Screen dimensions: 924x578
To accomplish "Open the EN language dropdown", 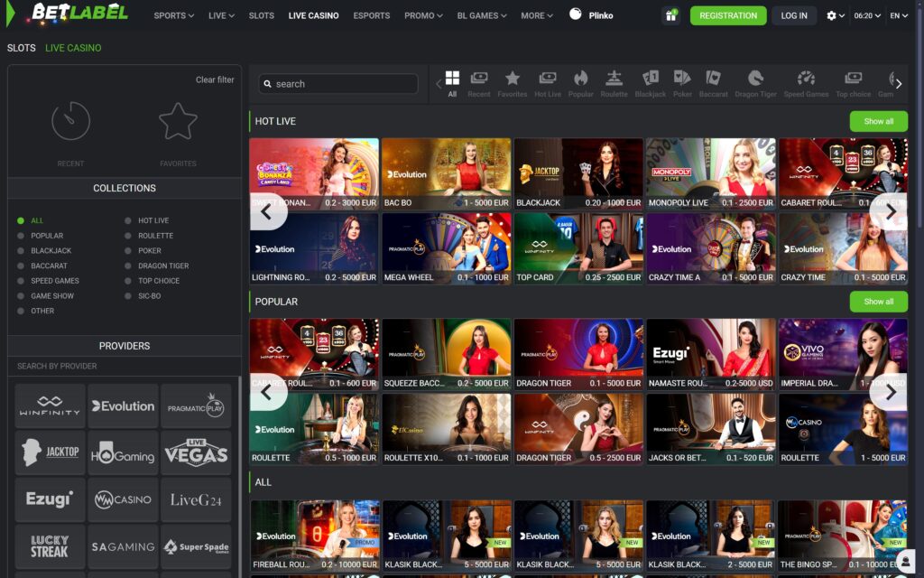I will coord(899,15).
